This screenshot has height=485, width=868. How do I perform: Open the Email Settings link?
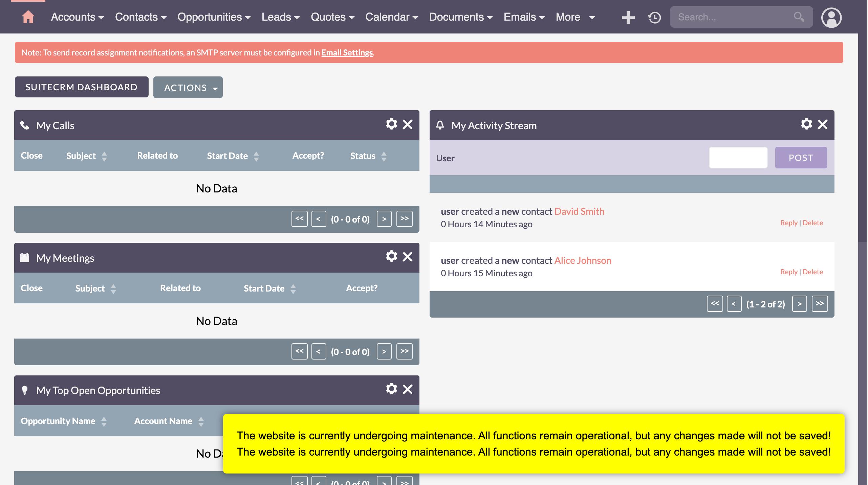[x=347, y=53]
